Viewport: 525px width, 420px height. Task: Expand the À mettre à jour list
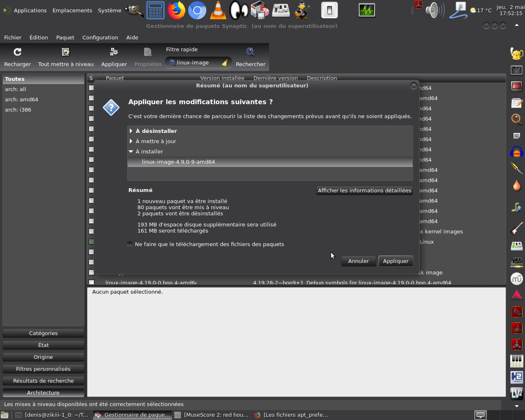131,141
